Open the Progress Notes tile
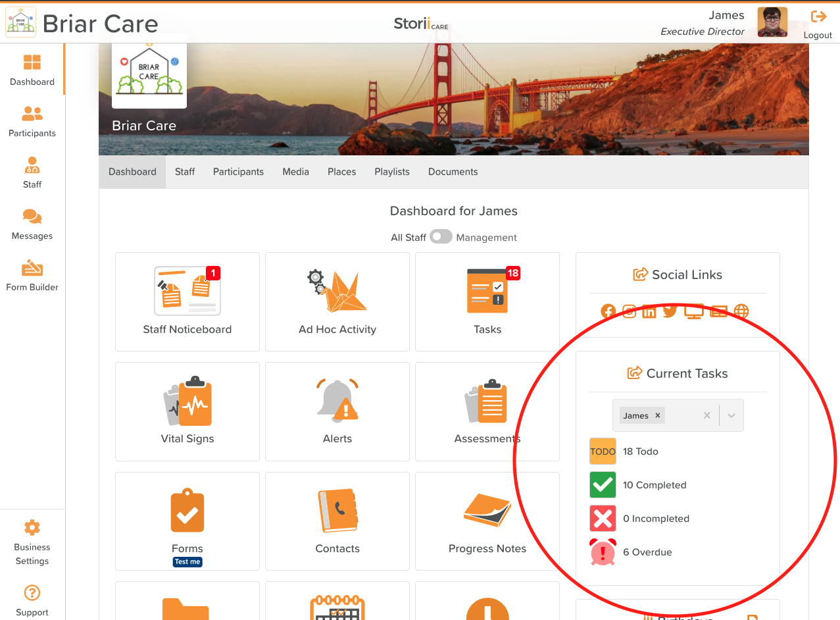The height and width of the screenshot is (620, 840). click(x=487, y=521)
